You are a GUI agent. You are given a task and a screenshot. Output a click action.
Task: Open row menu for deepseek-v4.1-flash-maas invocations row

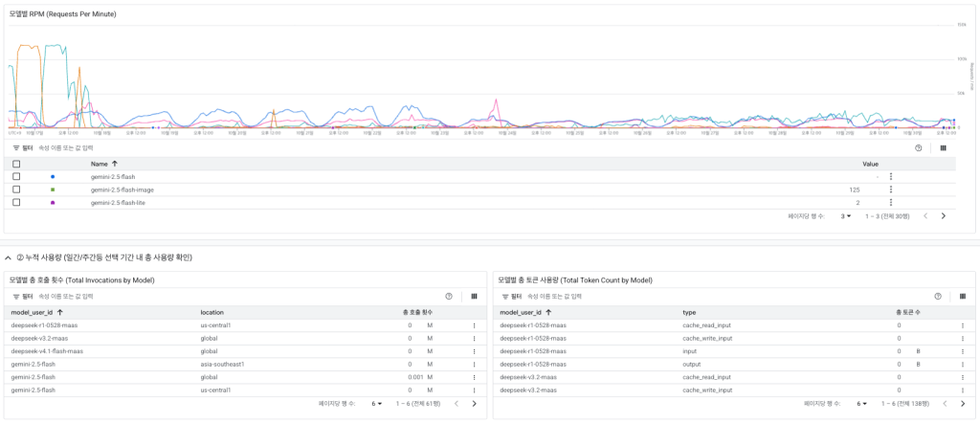[474, 351]
